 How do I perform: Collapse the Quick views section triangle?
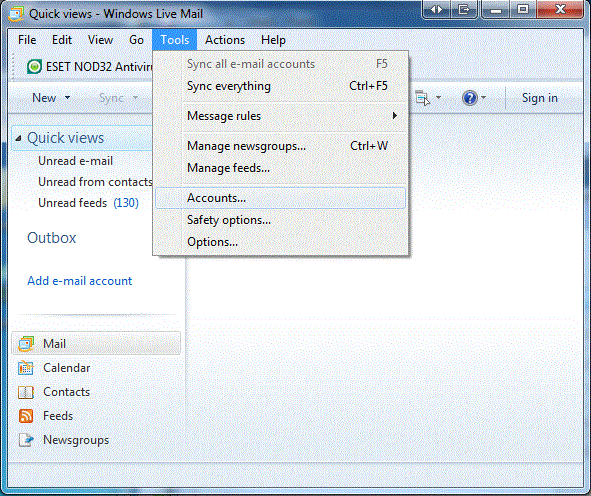(18, 138)
